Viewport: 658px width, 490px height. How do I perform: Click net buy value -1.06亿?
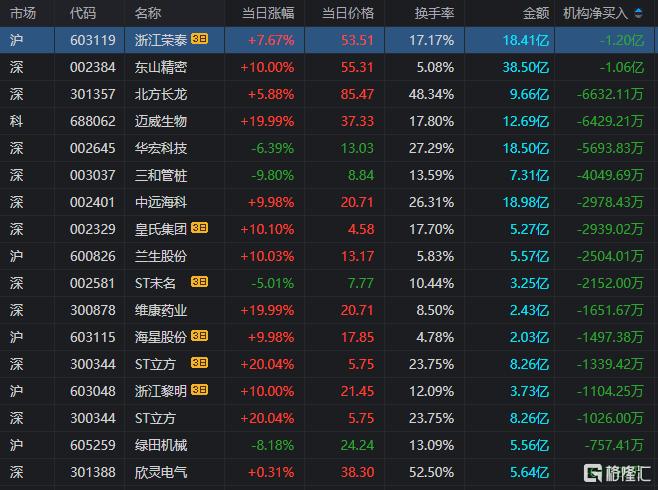[x=622, y=67]
